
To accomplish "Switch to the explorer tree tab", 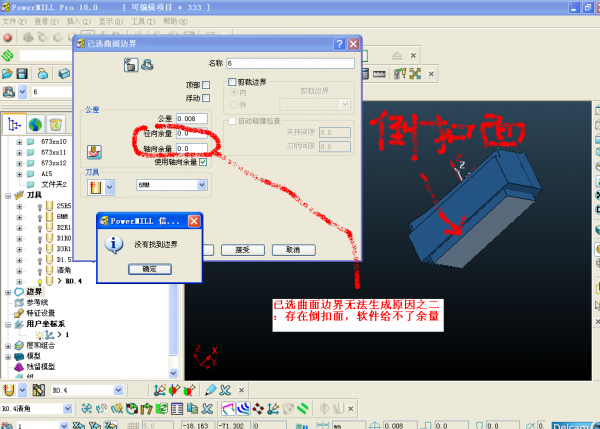I will point(14,124).
